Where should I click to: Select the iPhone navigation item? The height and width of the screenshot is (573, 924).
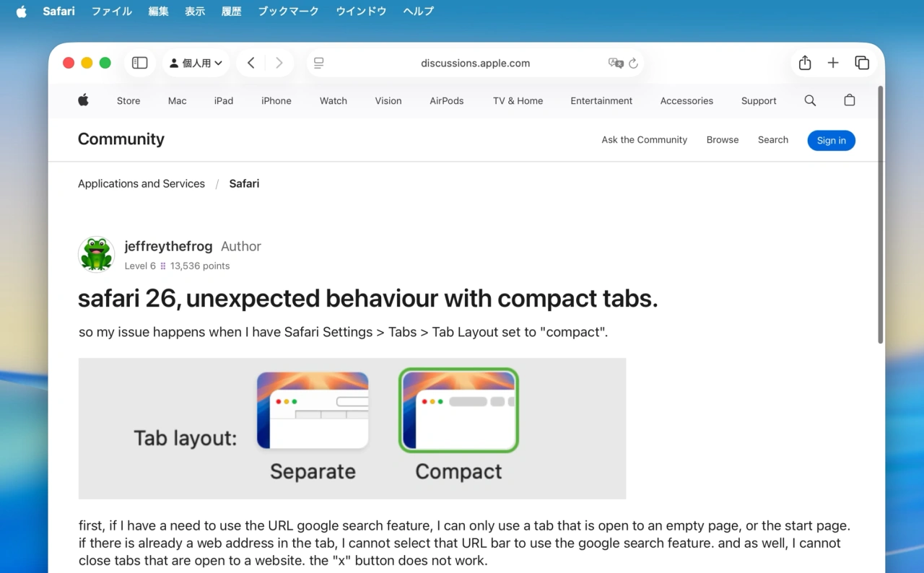(x=276, y=100)
